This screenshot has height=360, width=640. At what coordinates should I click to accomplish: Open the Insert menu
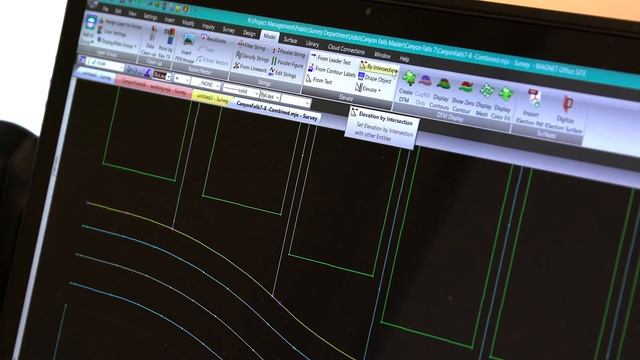169,20
